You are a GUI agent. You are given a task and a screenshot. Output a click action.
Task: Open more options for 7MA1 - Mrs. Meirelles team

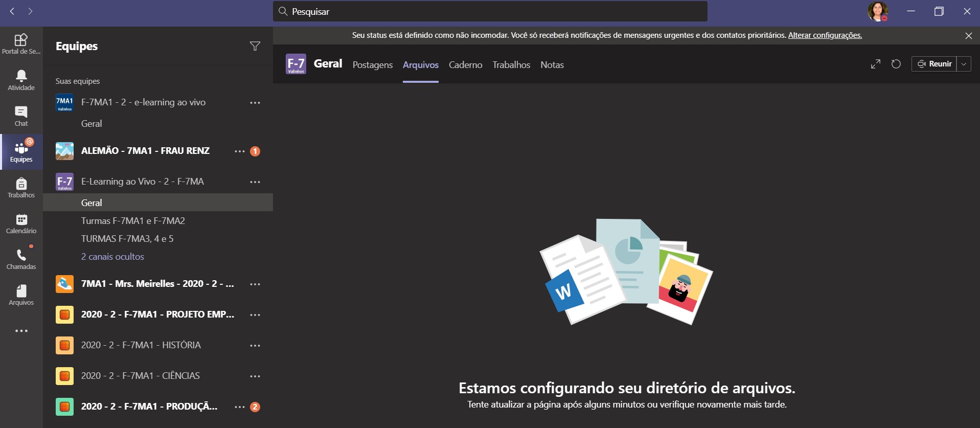[255, 284]
